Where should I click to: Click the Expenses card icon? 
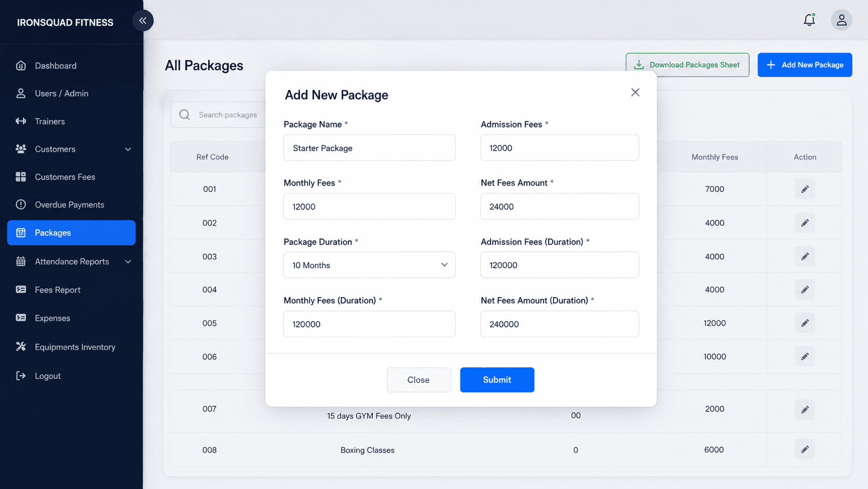(x=21, y=318)
